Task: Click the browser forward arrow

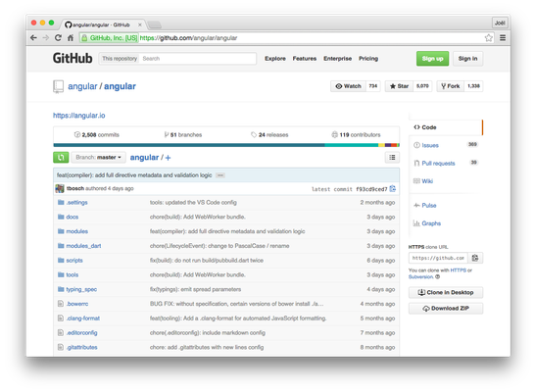Action: 46,38
